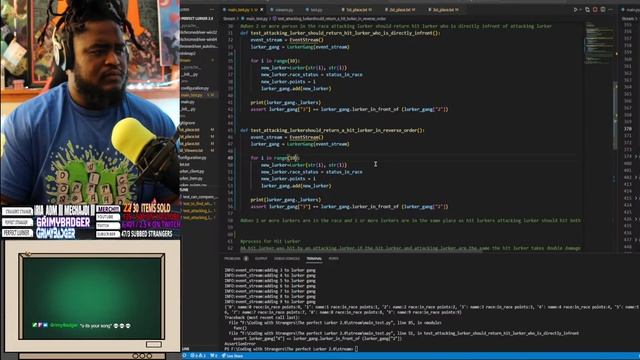
Task: Click range(10) on line 49
Action: point(287,158)
